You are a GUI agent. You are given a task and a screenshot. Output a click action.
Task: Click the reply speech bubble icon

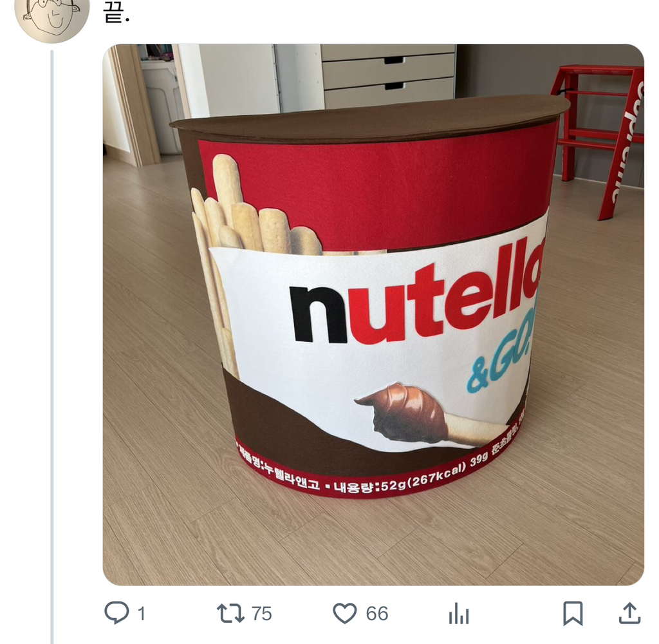click(116, 612)
